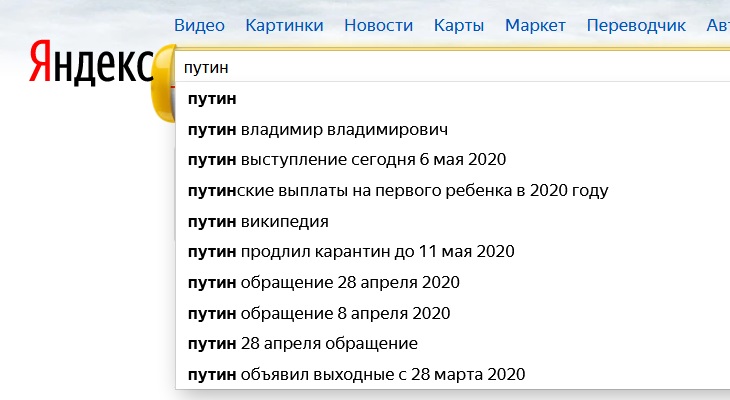Choose suggestion обращение 8 апреля 2020

(453, 313)
